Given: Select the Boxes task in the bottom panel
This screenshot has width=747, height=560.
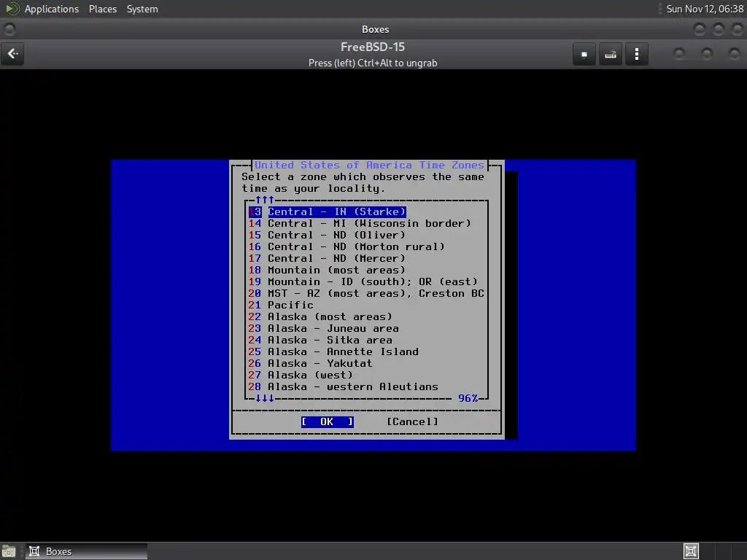Looking at the screenshot, I should (86, 551).
